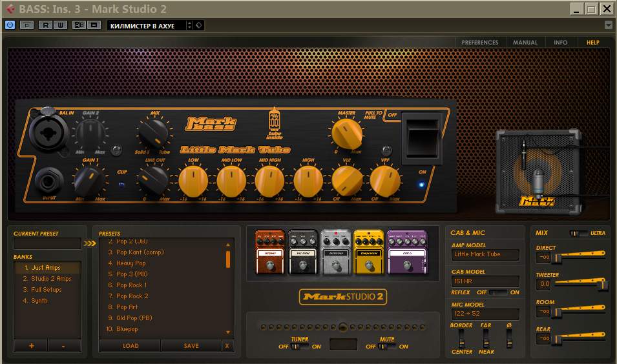This screenshot has height=364, width=617.
Task: Select the black stompbox pedal
Action: [303, 252]
